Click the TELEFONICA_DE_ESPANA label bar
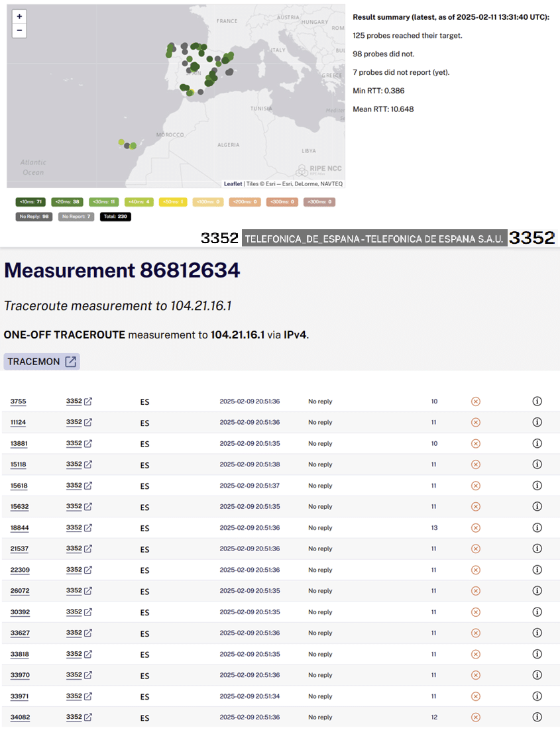 click(x=374, y=238)
